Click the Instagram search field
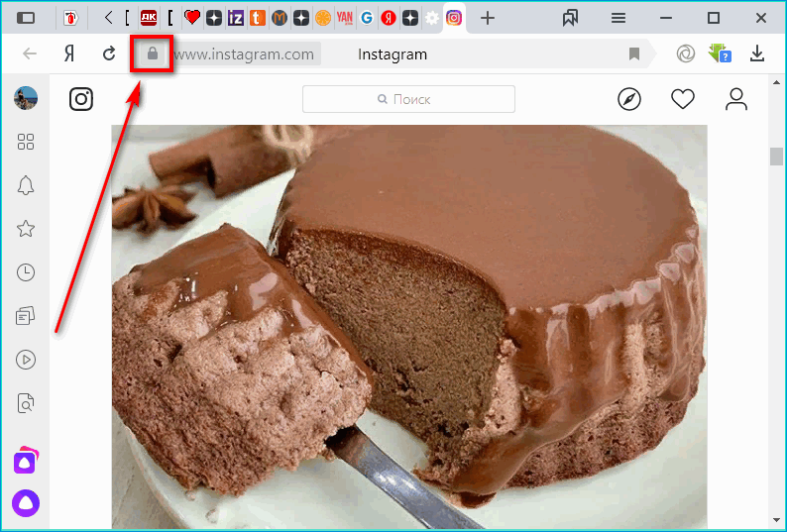Image resolution: width=787 pixels, height=532 pixels. click(408, 99)
